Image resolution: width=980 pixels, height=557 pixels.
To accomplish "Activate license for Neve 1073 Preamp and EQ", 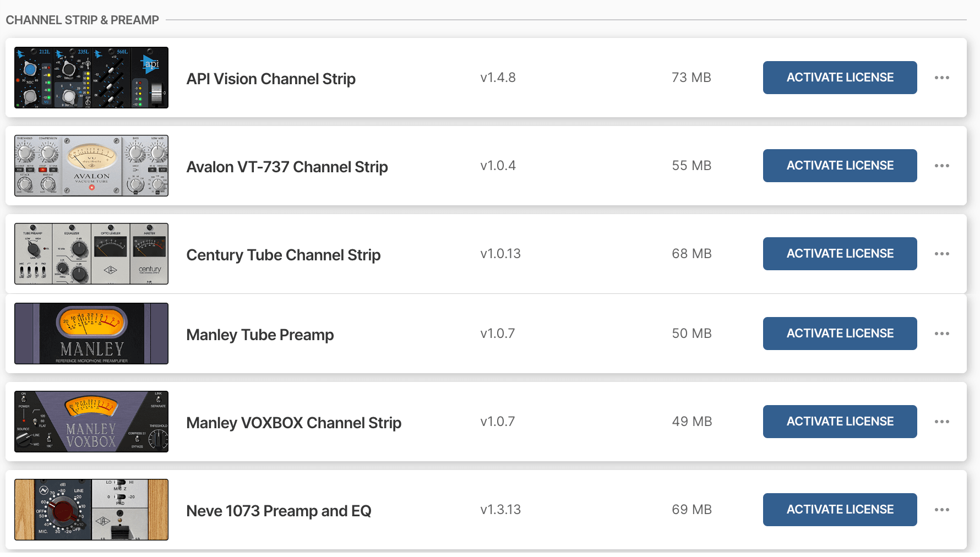I will tap(840, 510).
